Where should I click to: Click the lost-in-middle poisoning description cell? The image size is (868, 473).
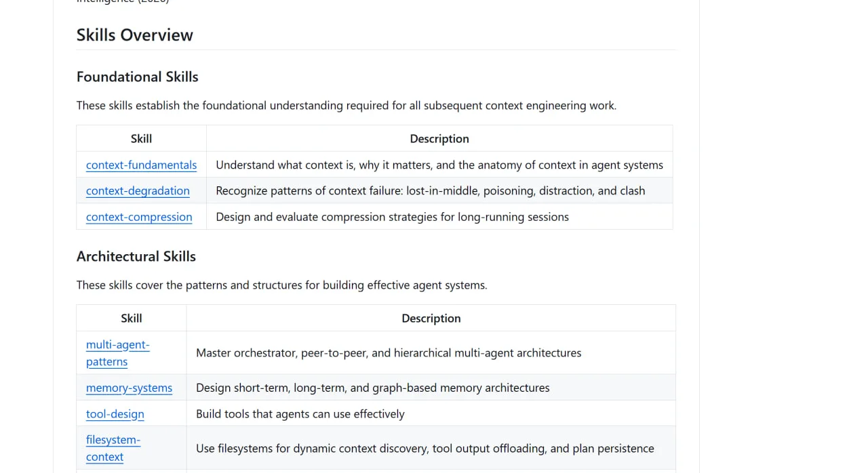click(439, 190)
